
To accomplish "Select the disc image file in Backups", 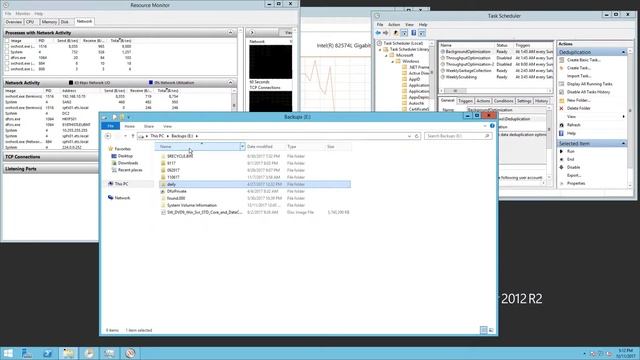I will [x=204, y=213].
